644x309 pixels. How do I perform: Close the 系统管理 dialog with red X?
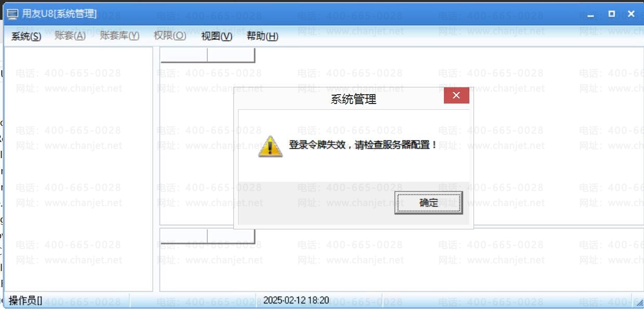456,96
